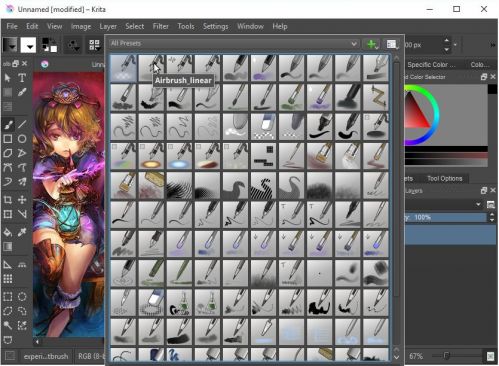
Task: Select the Crop tool
Action: 8,200
